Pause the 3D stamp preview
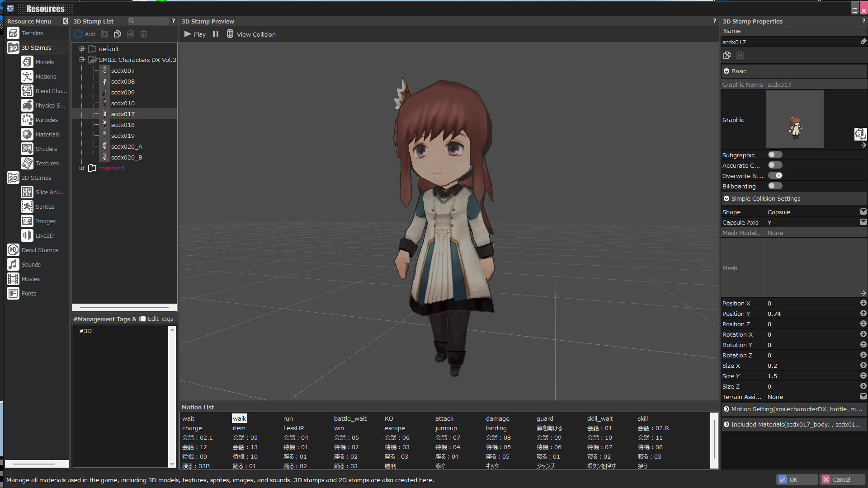The height and width of the screenshot is (488, 868). coord(216,34)
